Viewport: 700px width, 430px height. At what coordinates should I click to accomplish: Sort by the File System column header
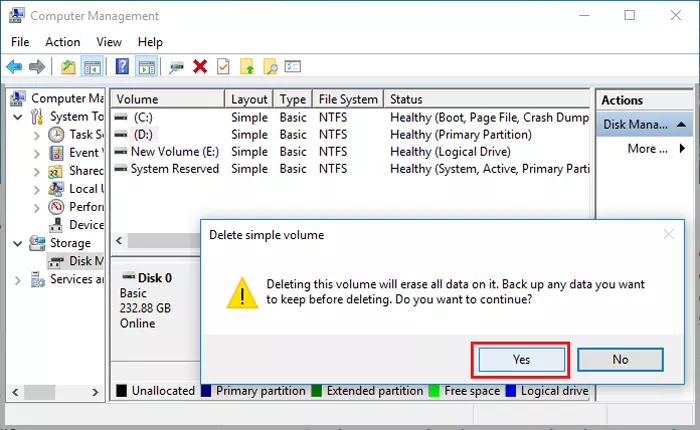pos(348,99)
